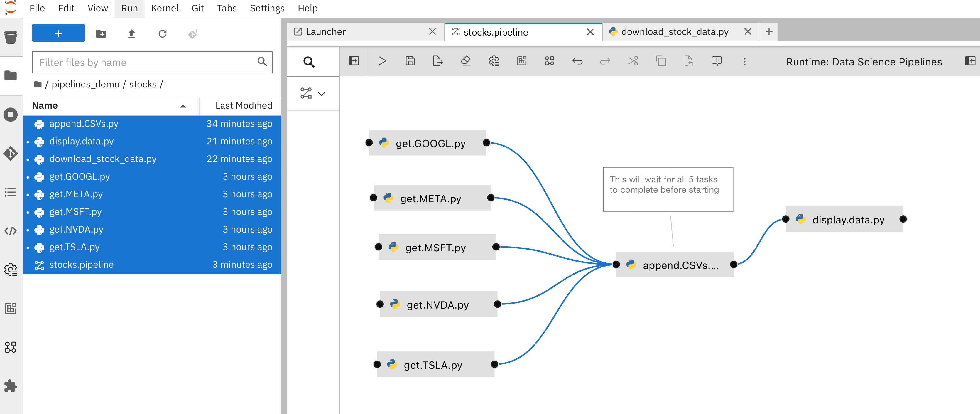Add a comment with the comment icon

[x=716, y=61]
